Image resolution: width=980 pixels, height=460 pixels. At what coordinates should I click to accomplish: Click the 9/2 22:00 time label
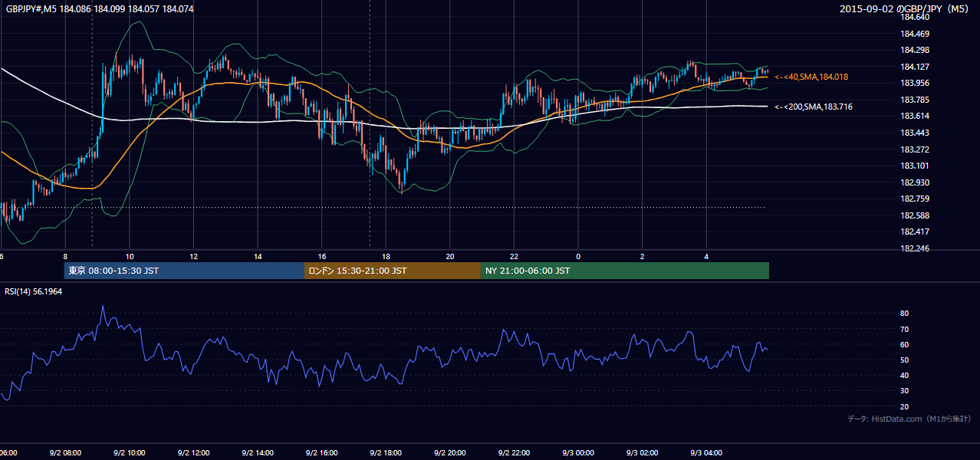click(514, 452)
